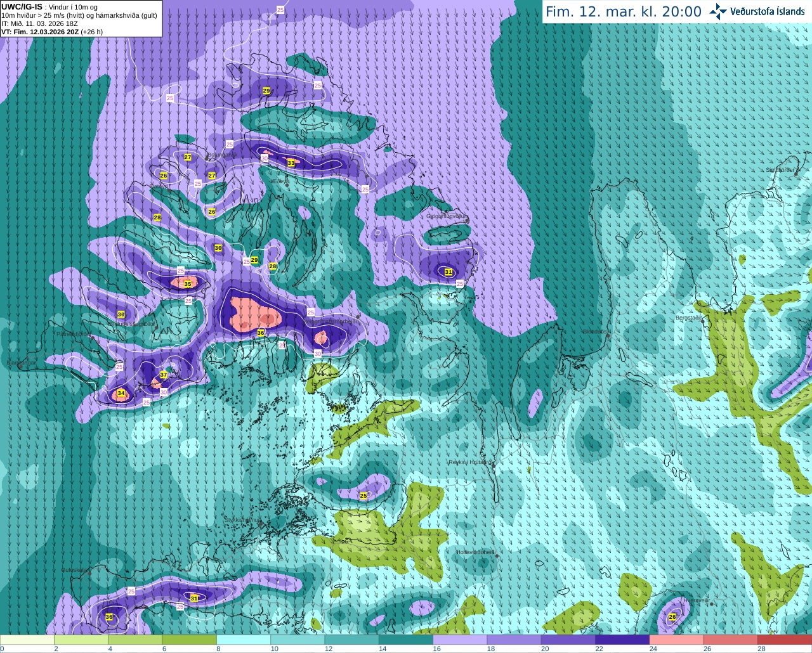Click the Reykir í Hrútafirði station label

[x=470, y=462]
